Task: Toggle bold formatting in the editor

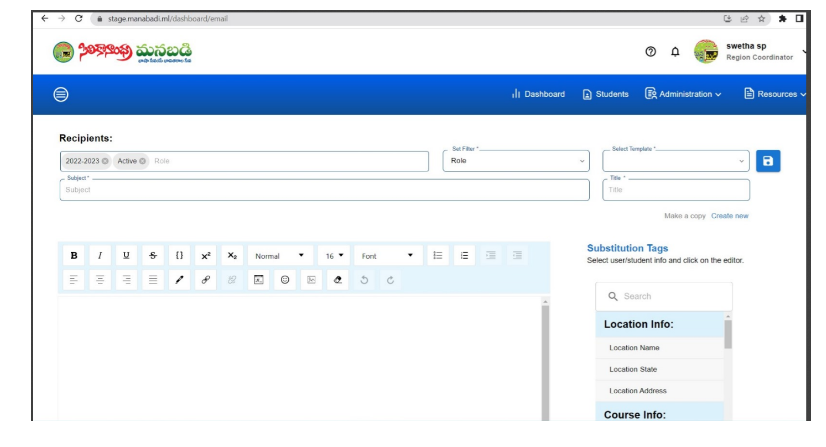Action: (74, 256)
